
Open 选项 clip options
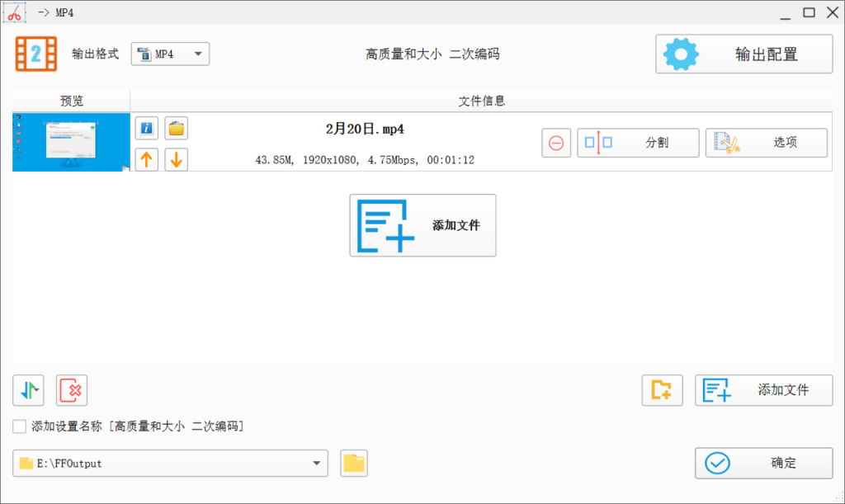(767, 143)
